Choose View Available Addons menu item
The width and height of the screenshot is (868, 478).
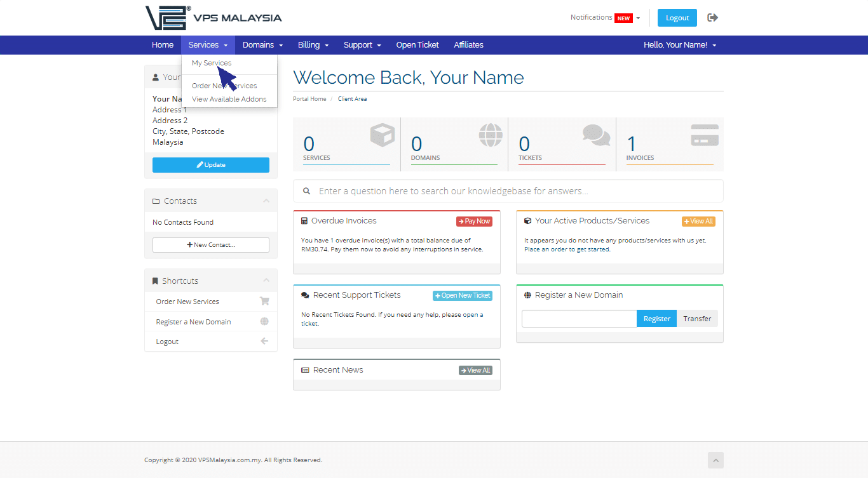coord(229,99)
